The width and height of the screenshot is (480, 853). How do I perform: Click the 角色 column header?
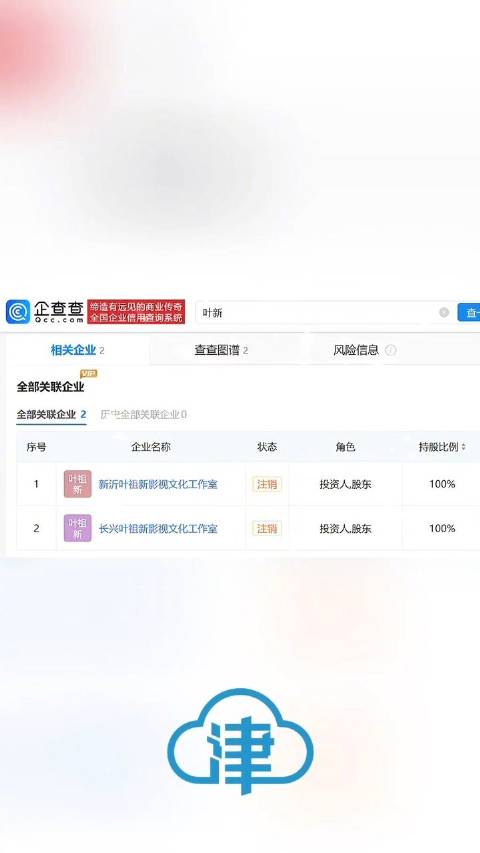pyautogui.click(x=346, y=447)
